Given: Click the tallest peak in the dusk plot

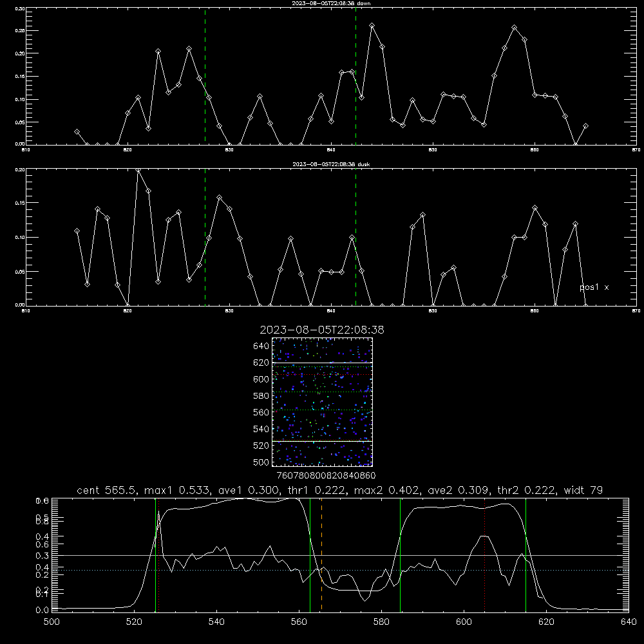Looking at the screenshot, I should tap(138, 169).
